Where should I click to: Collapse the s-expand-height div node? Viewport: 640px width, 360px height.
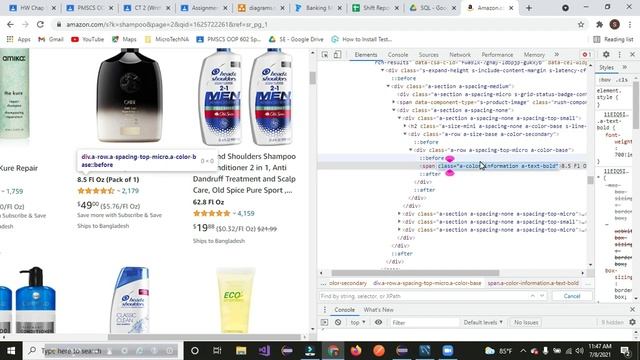point(383,70)
